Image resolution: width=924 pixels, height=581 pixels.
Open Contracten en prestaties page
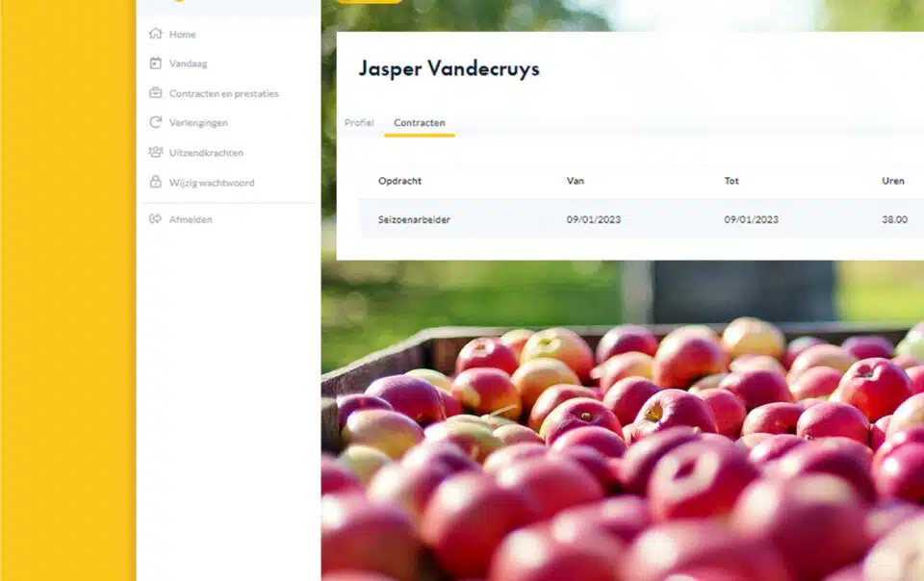click(x=224, y=93)
